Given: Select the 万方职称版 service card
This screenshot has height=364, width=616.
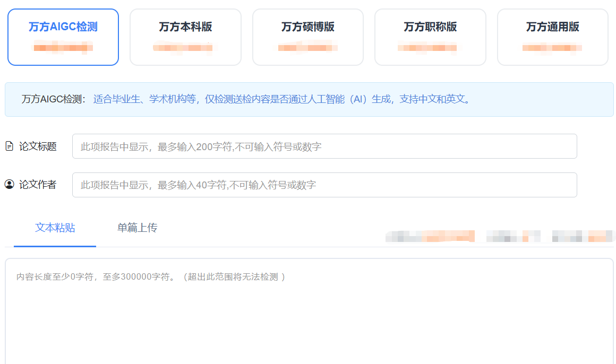Looking at the screenshot, I should click(x=430, y=36).
